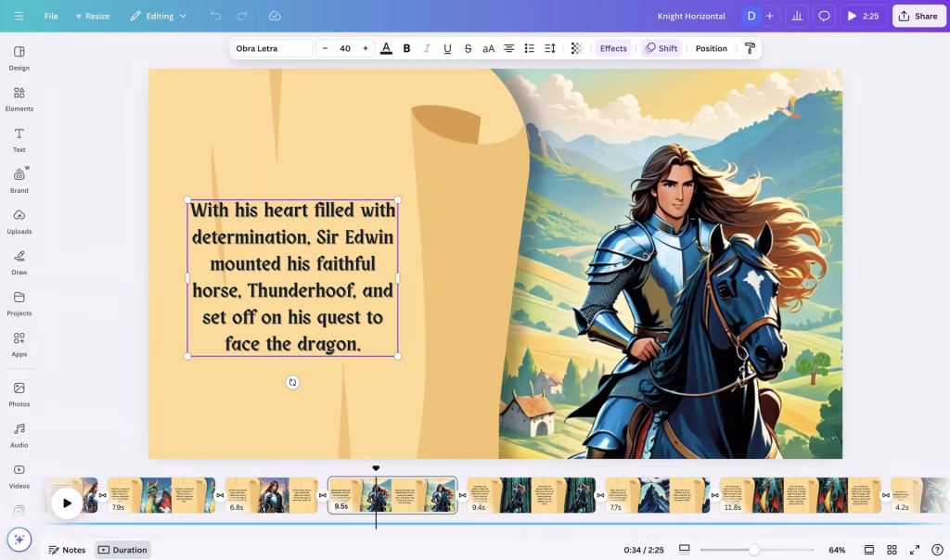
Task: Change text alignment
Action: [x=509, y=48]
